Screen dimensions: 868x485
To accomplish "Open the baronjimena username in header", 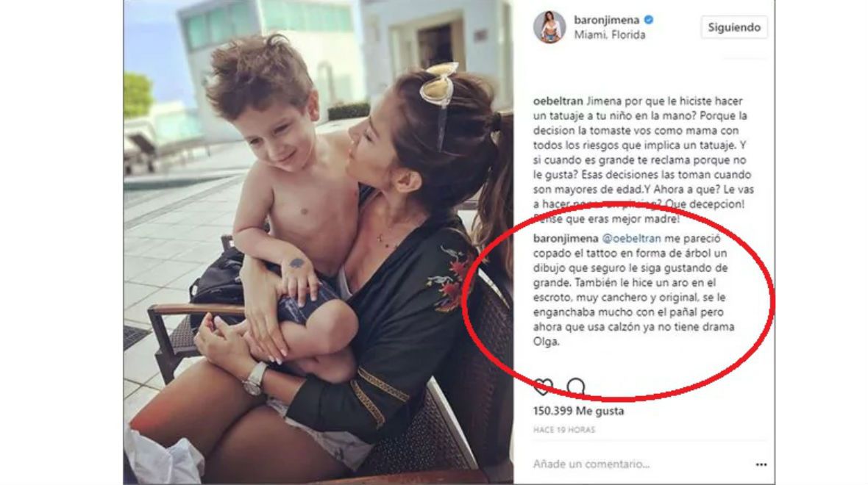I will click(607, 20).
